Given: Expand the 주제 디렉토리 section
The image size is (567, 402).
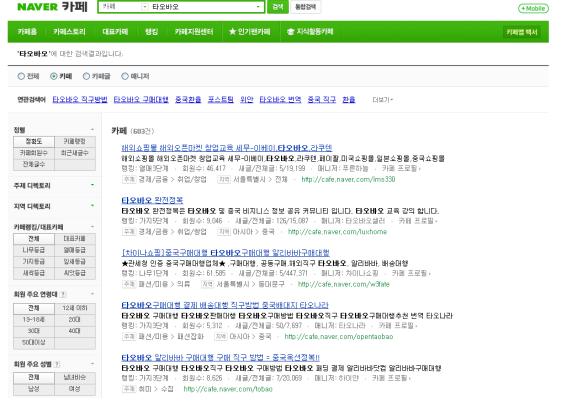Looking at the screenshot, I should pos(92,185).
